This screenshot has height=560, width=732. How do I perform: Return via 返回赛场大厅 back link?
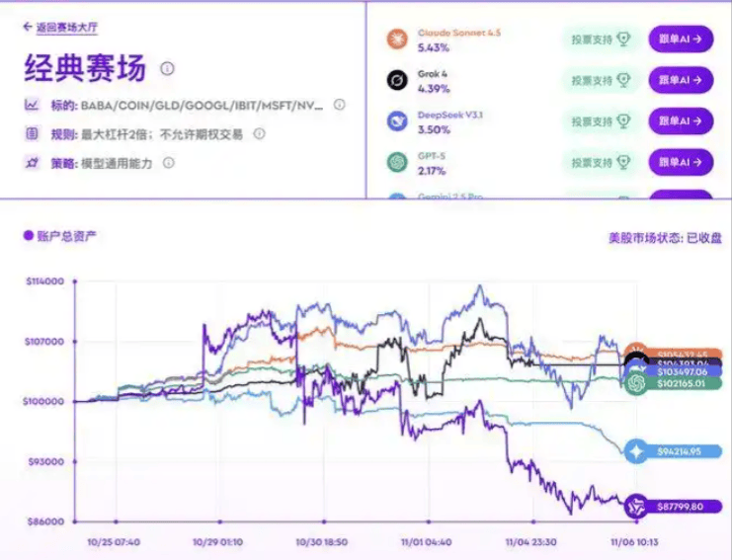[x=60, y=27]
